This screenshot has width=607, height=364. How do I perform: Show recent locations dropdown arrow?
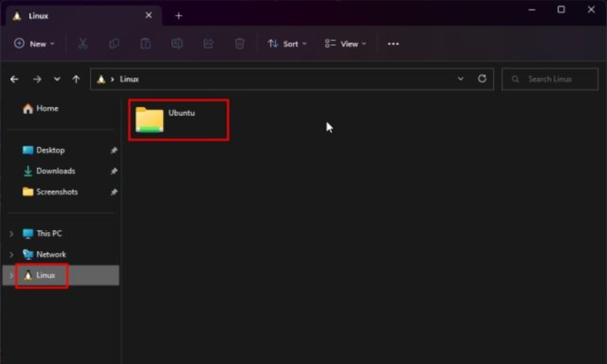coord(57,79)
